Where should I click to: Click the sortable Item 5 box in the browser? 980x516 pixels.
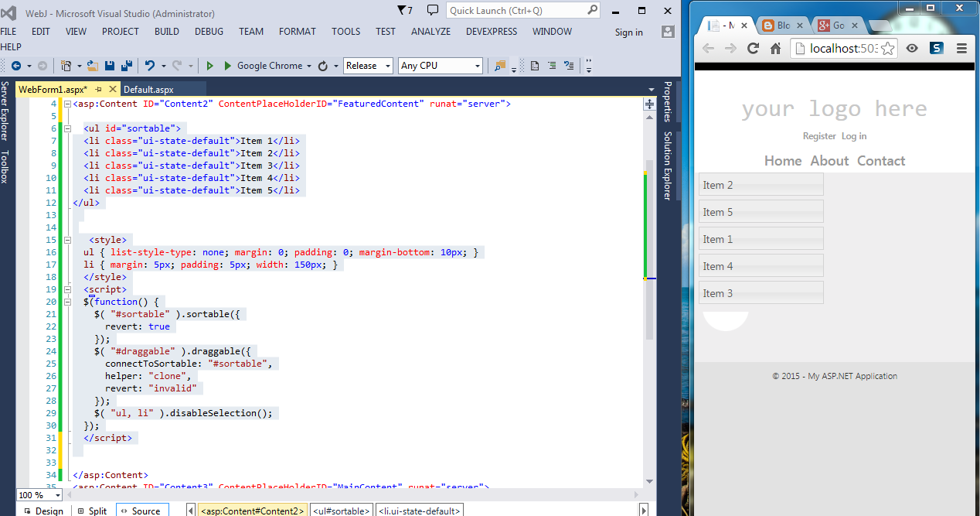click(761, 212)
